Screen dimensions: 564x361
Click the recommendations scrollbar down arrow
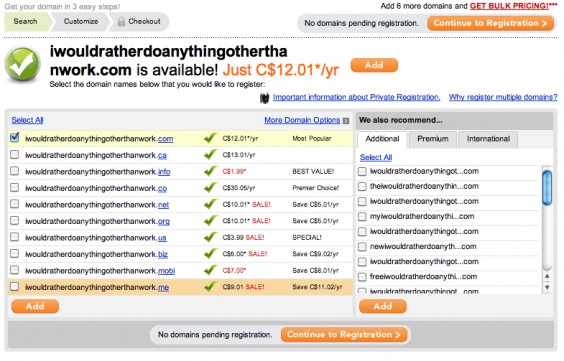pos(547,288)
